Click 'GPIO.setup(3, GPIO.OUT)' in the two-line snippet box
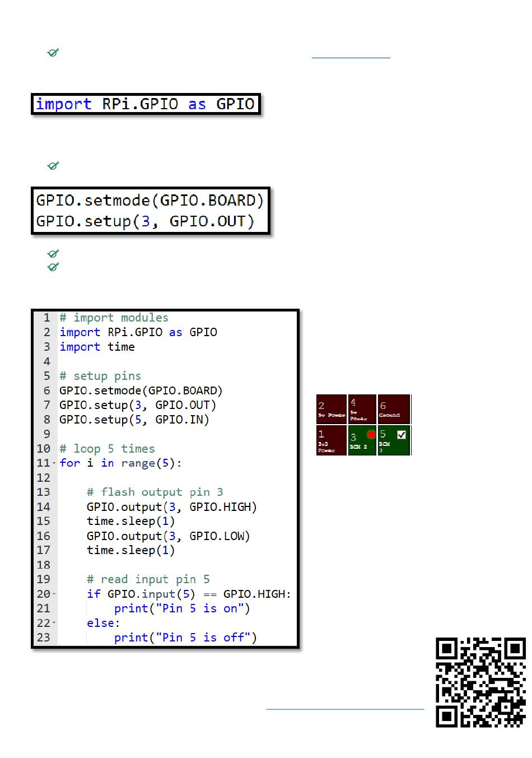This screenshot has height=758, width=532. 145,221
